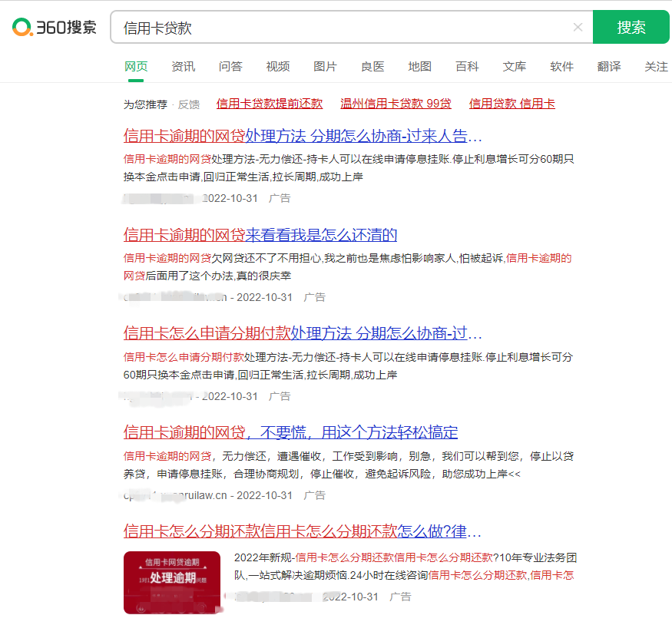Click the 处理逾期 result thumbnail image
The height and width of the screenshot is (625, 672).
pyautogui.click(x=172, y=583)
